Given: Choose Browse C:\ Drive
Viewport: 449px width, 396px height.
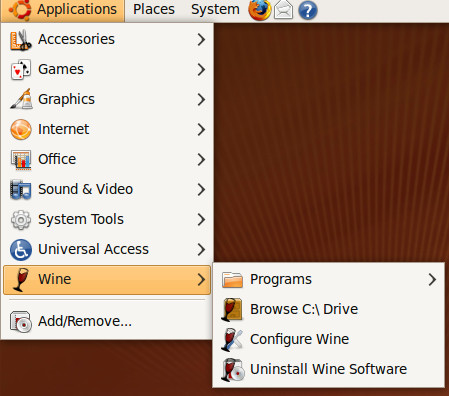Looking at the screenshot, I should click(x=329, y=309).
